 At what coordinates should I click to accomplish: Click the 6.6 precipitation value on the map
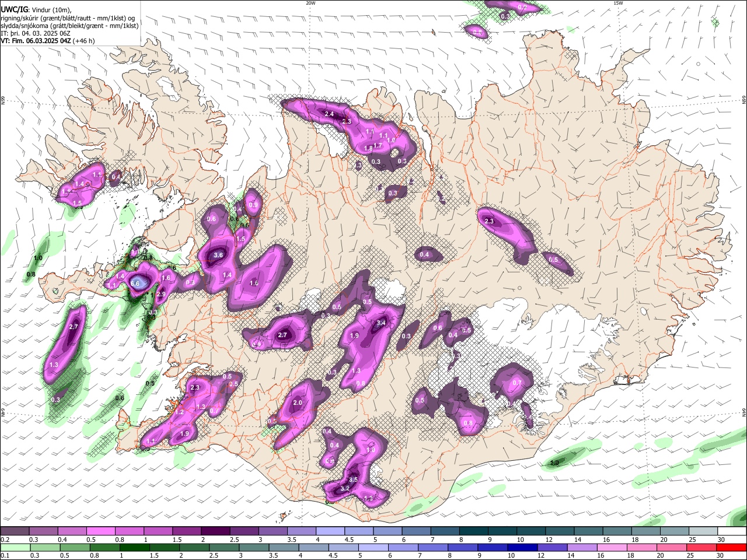[135, 283]
